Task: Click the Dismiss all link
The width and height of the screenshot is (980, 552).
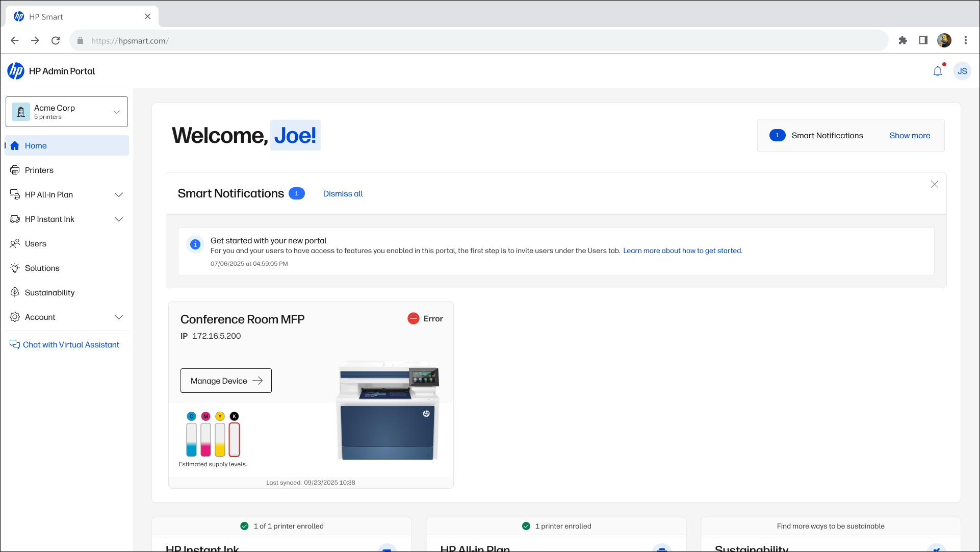Action: tap(343, 194)
